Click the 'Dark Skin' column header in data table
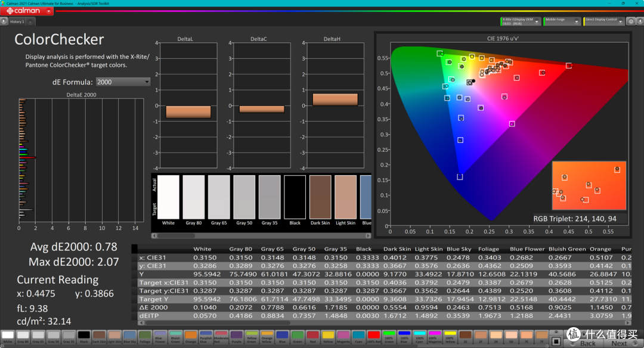The height and width of the screenshot is (348, 644). click(397, 248)
